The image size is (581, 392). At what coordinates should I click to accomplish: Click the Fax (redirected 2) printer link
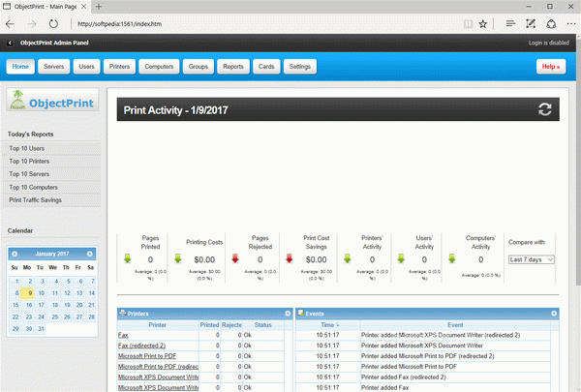(x=141, y=346)
